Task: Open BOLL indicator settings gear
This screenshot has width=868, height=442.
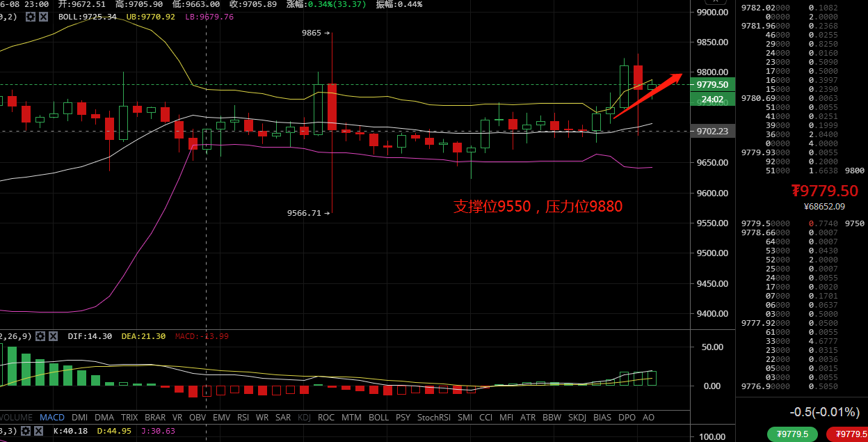Action: tap(30, 16)
